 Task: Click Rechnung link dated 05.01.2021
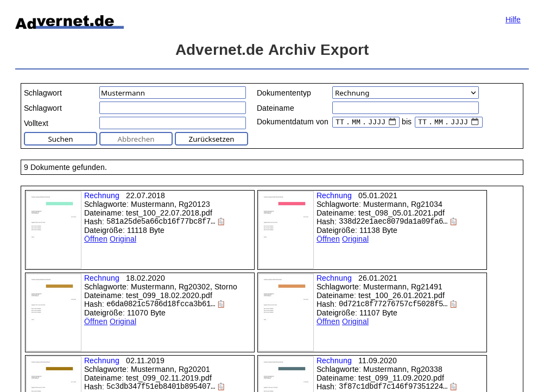[334, 195]
